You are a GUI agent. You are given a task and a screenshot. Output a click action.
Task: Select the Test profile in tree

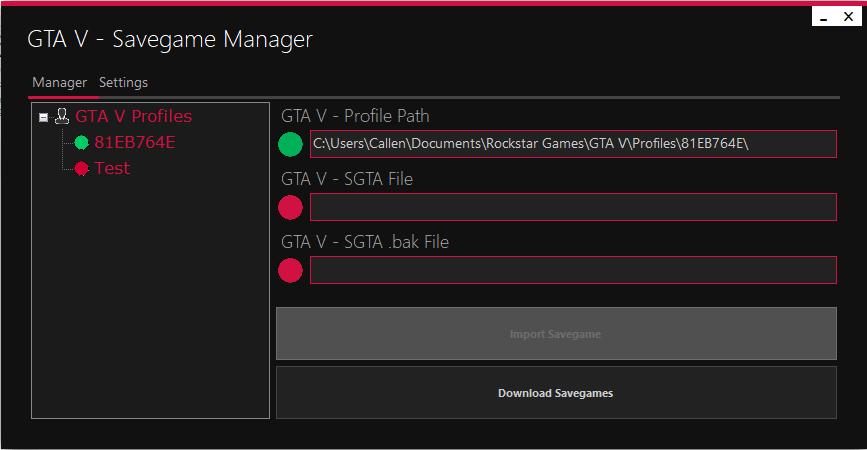pyautogui.click(x=112, y=168)
